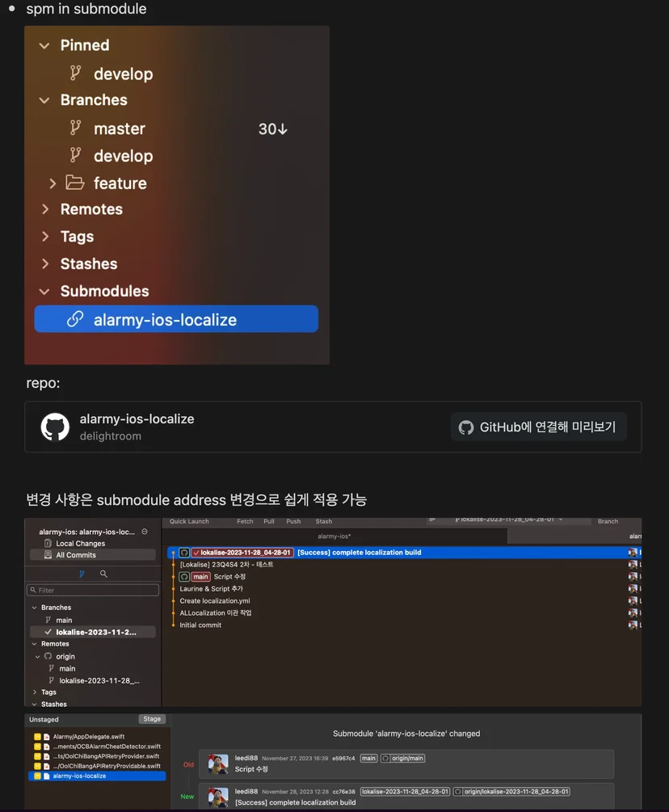Click Push in toolbar

click(293, 521)
